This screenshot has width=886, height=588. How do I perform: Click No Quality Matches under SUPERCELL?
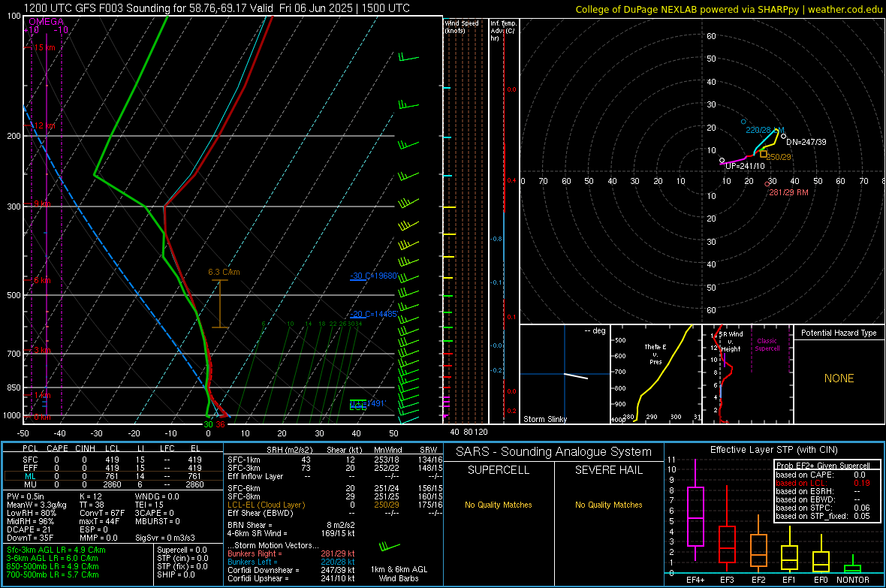pos(499,505)
